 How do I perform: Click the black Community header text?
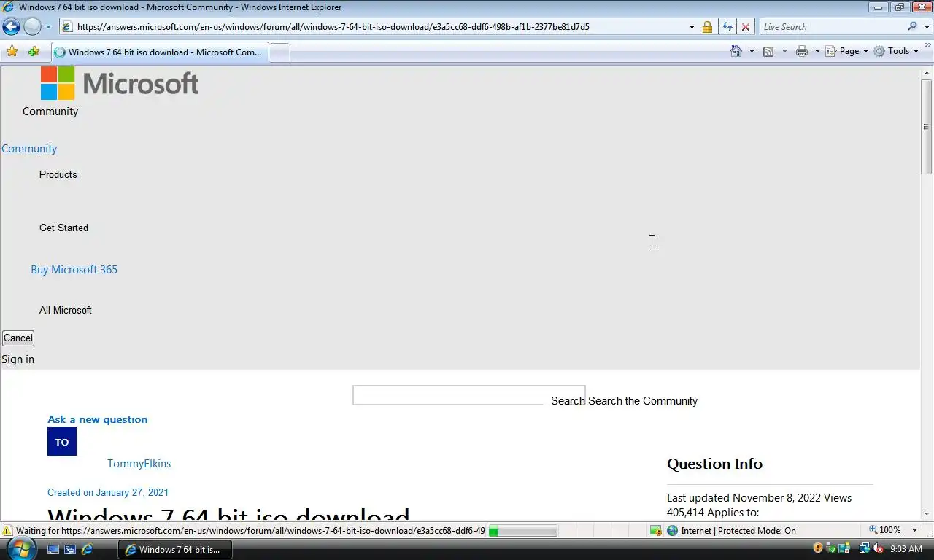(50, 112)
